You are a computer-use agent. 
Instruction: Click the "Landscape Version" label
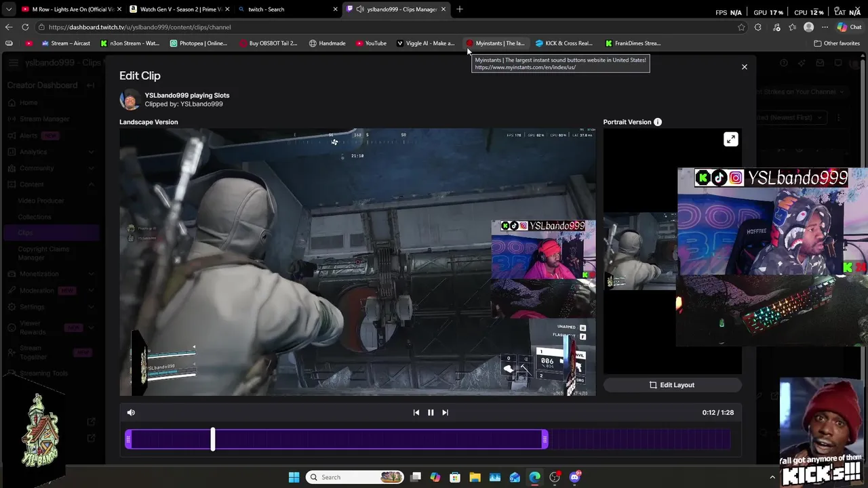149,122
